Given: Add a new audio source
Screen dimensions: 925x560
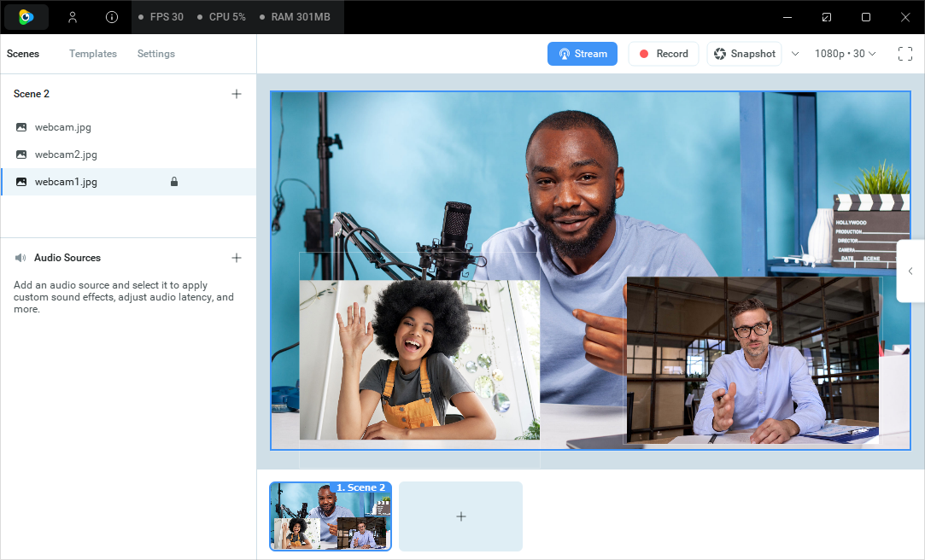Looking at the screenshot, I should pyautogui.click(x=237, y=258).
